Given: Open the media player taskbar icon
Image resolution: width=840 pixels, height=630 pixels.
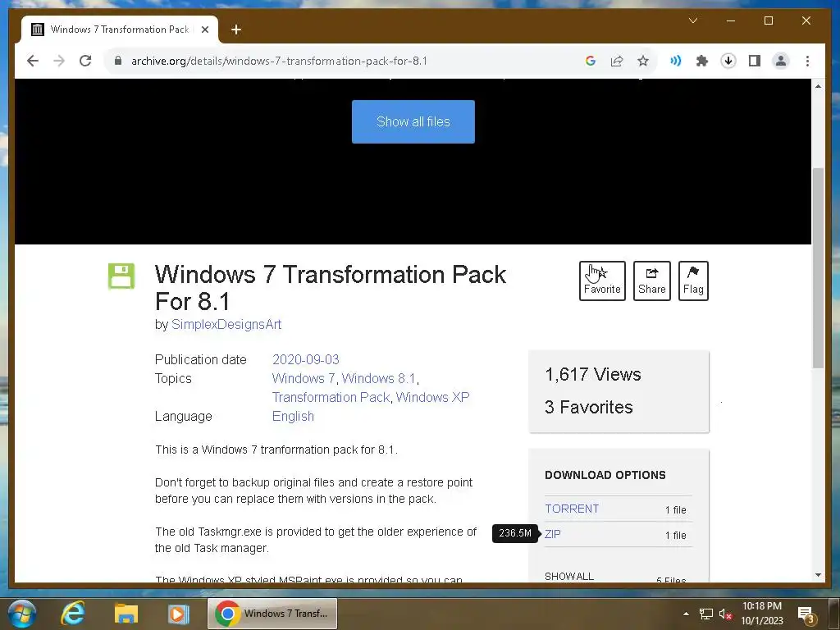Looking at the screenshot, I should click(x=178, y=614).
